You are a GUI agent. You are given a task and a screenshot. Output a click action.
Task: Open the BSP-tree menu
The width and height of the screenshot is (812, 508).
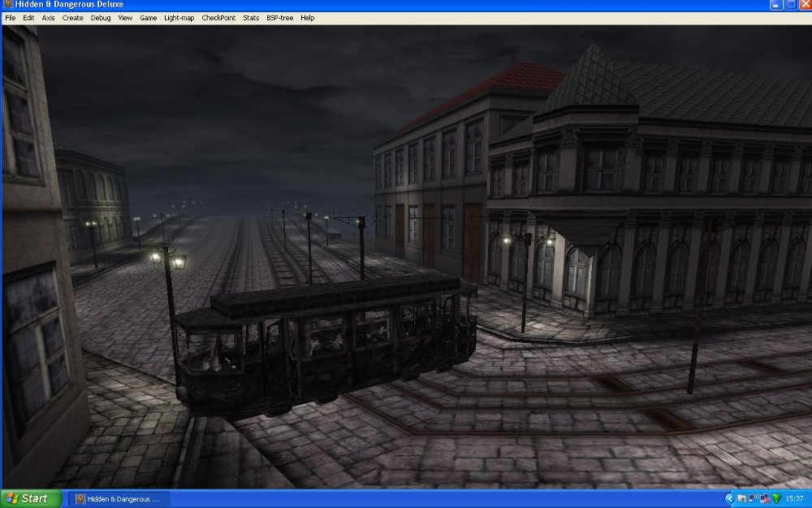pos(279,18)
